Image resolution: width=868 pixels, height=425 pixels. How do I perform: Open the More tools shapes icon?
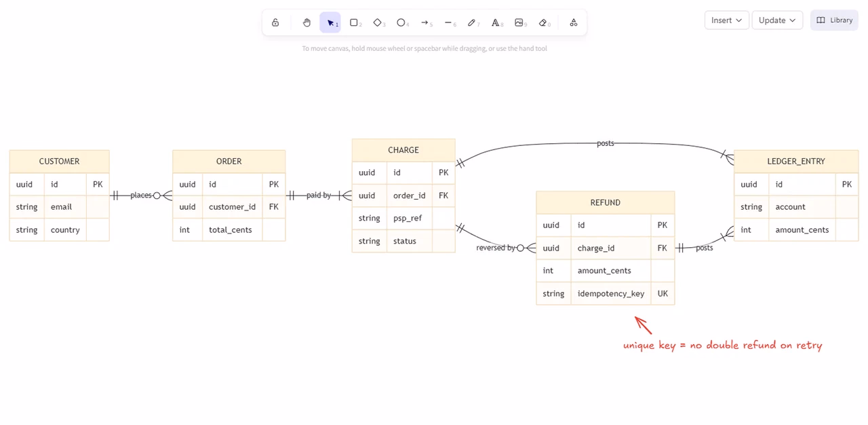[574, 22]
